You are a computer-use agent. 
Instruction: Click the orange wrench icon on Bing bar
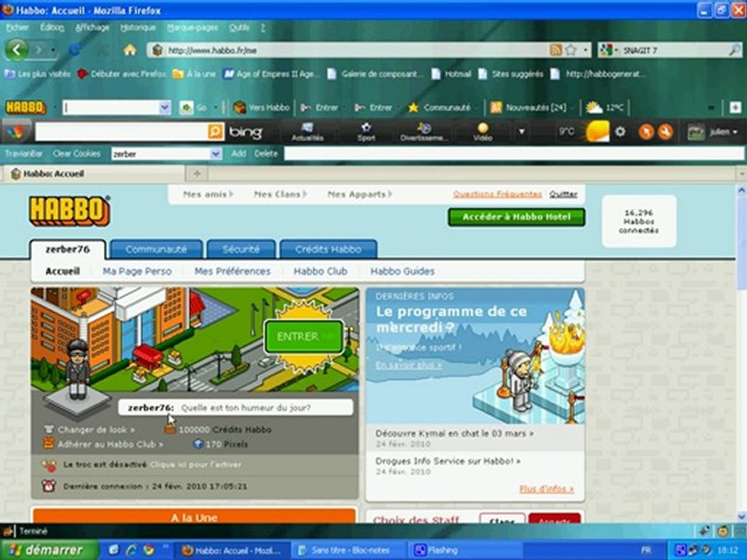pos(665,131)
